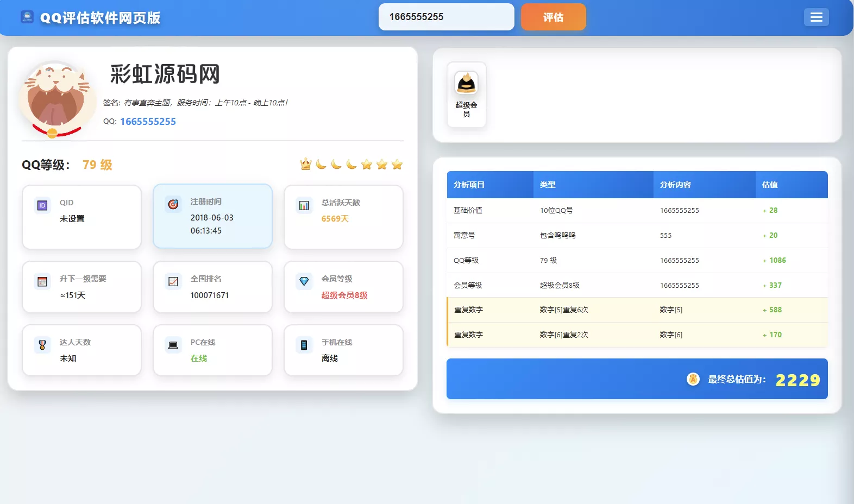This screenshot has height=504, width=854.
Task: Click the 超级会员 penguin badge icon
Action: click(x=466, y=84)
